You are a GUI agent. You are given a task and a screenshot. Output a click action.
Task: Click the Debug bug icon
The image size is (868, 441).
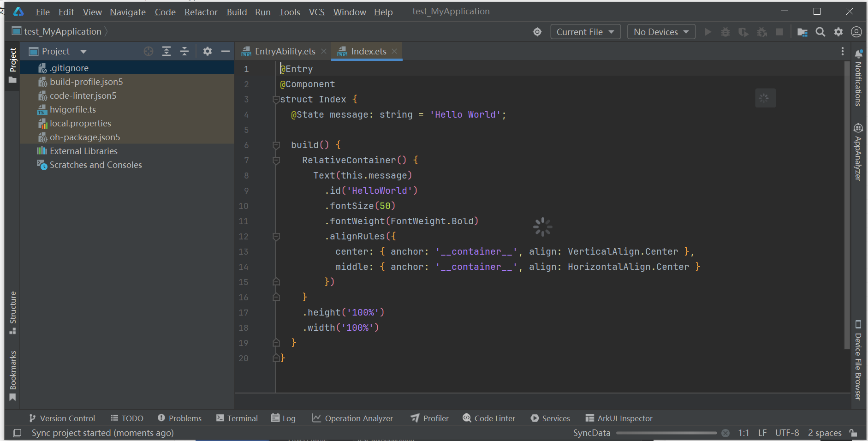[x=725, y=32]
